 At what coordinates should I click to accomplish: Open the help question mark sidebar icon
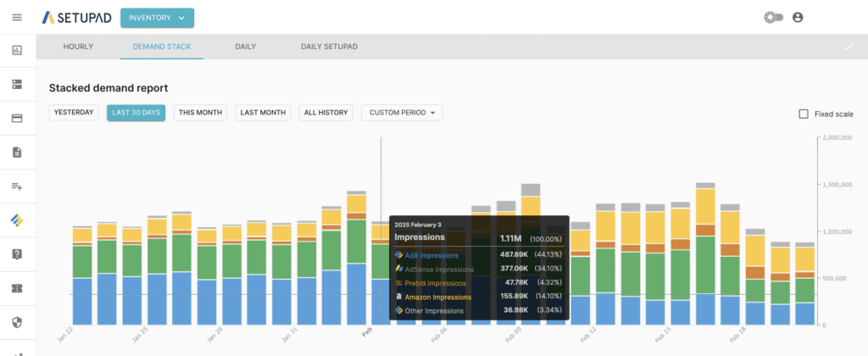click(17, 253)
